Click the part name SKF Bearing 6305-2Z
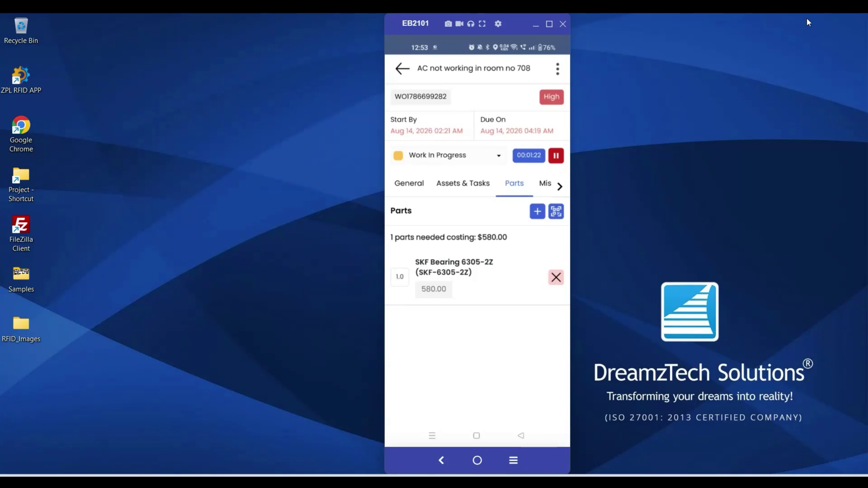868x488 pixels. point(454,262)
